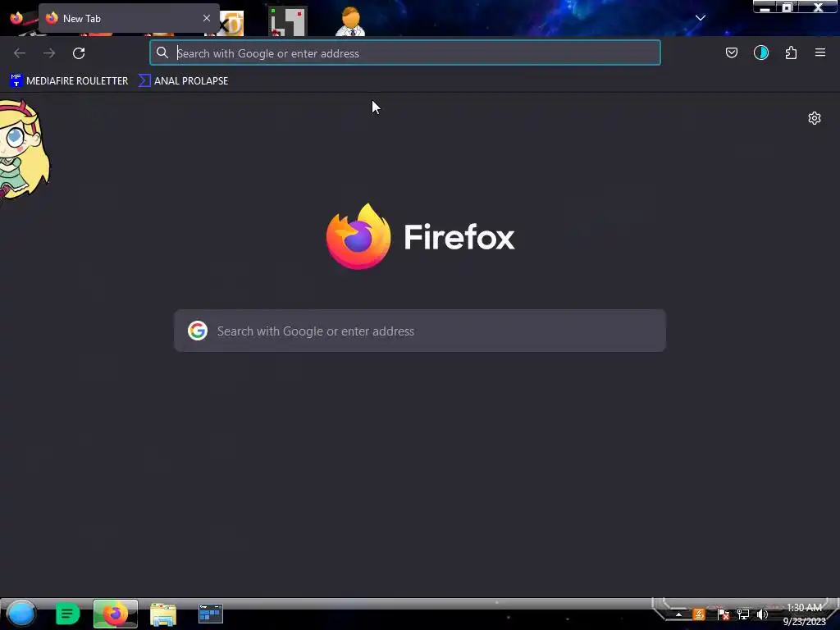This screenshot has width=840, height=630.
Task: Click the Back navigation arrow
Action: [20, 53]
